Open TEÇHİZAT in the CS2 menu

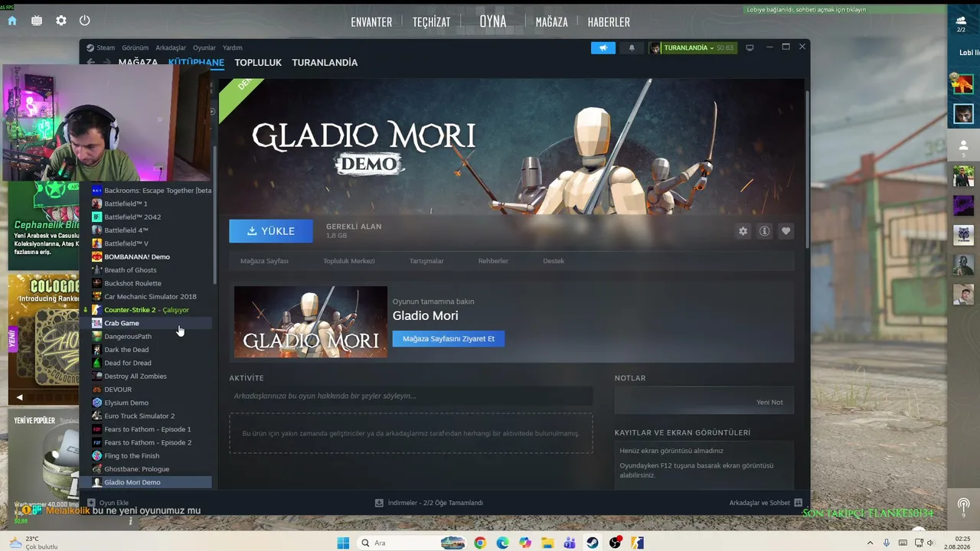[432, 22]
